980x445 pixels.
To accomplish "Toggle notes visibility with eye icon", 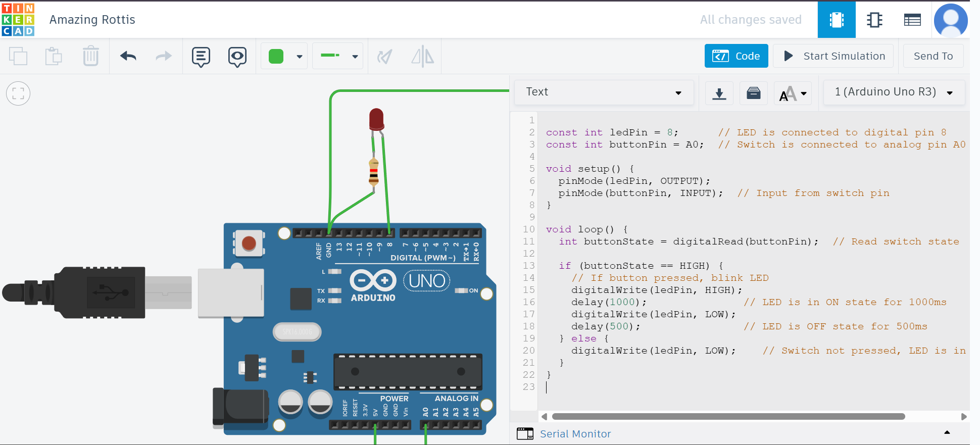I will (x=237, y=57).
